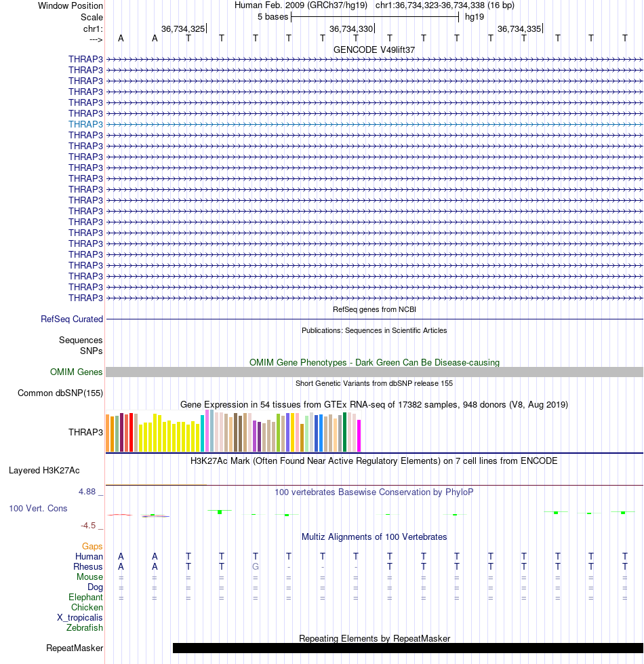Click the orange Gaps row label
This screenshot has width=644, height=664.
(x=92, y=546)
